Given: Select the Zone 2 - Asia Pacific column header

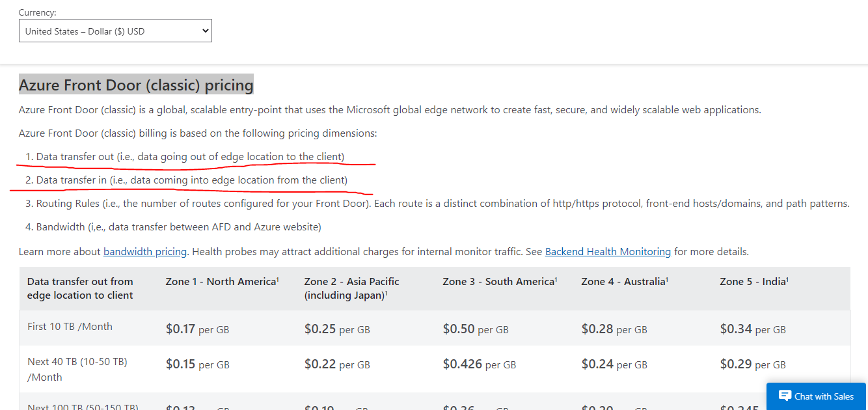Looking at the screenshot, I should [x=351, y=288].
